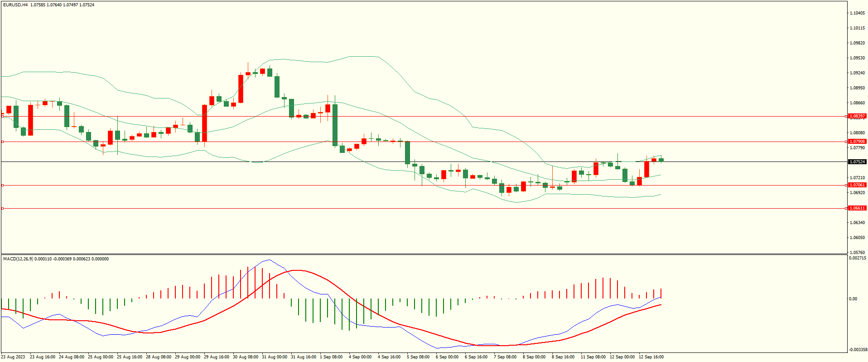Click the EURUSD,H4 symbol label
The image size is (868, 362).
click(x=15, y=5)
